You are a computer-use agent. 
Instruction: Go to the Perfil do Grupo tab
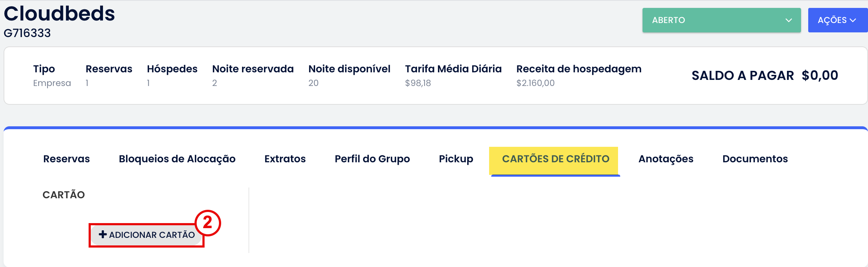pos(372,159)
